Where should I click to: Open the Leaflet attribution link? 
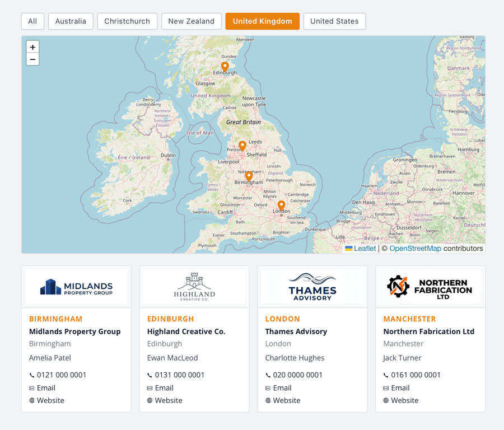364,249
